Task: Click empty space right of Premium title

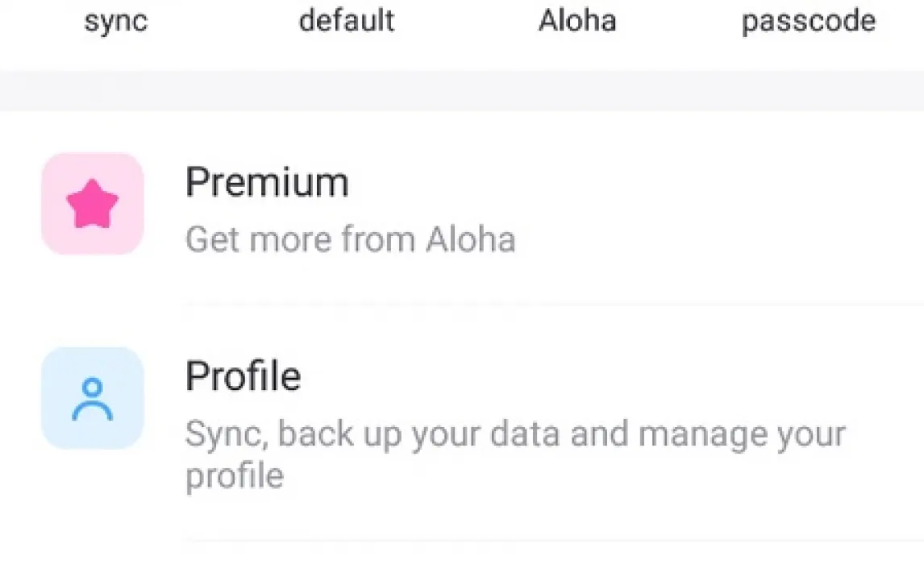Action: tap(645, 183)
